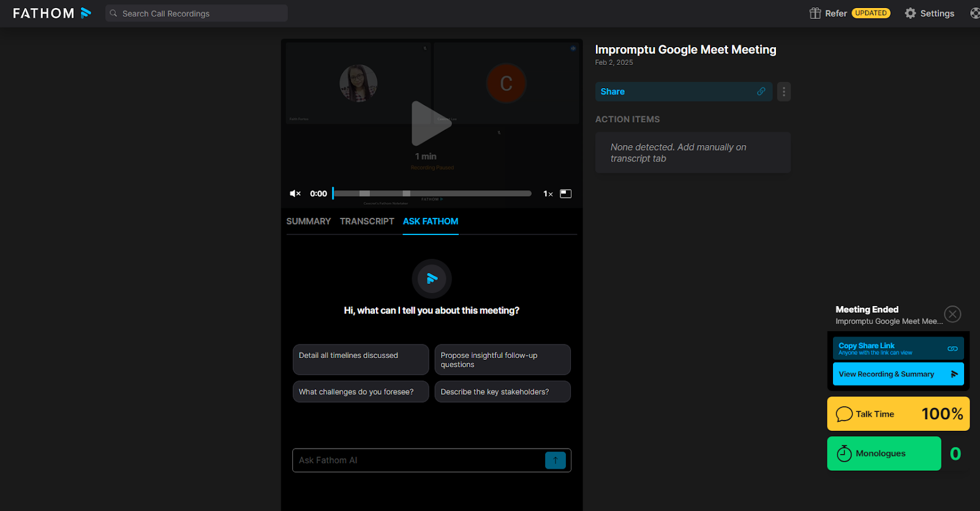The image size is (980, 511).
Task: Click the Talk Time speech bubble icon
Action: (x=844, y=414)
